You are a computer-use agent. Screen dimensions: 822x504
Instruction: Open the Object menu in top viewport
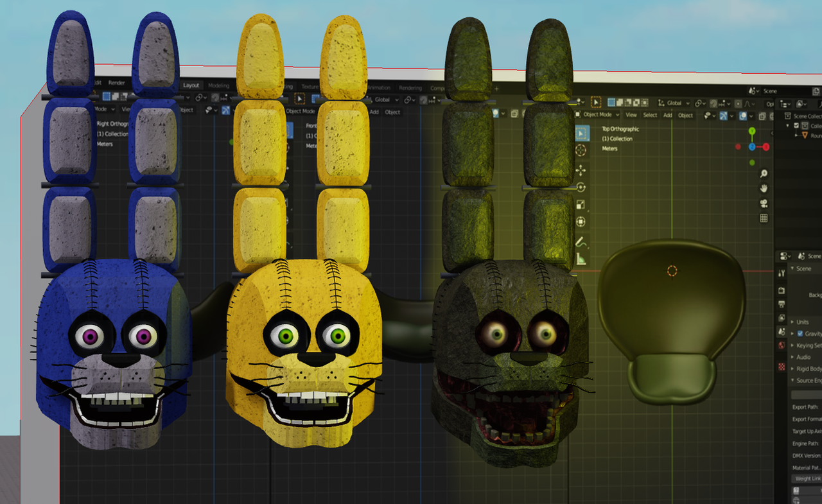click(x=685, y=115)
